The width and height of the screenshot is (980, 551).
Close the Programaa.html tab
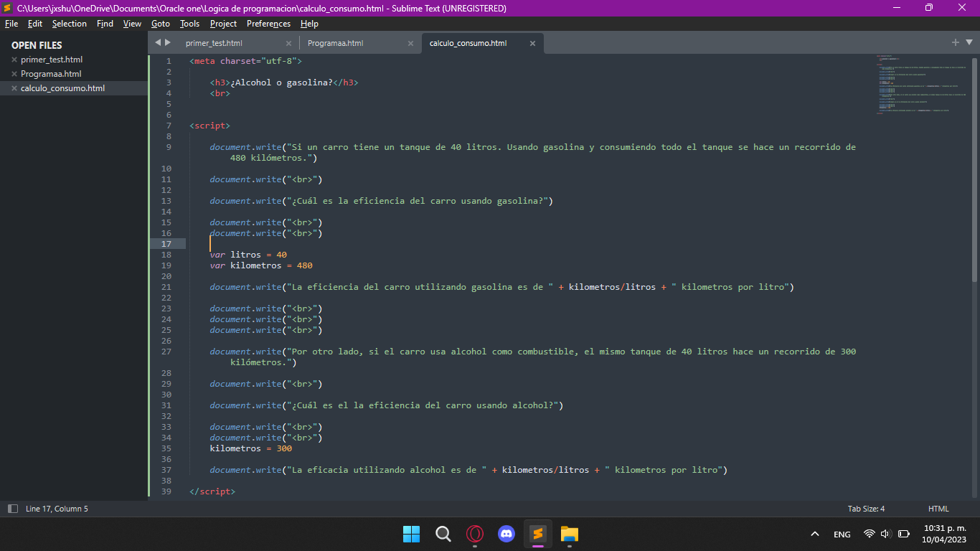[410, 43]
